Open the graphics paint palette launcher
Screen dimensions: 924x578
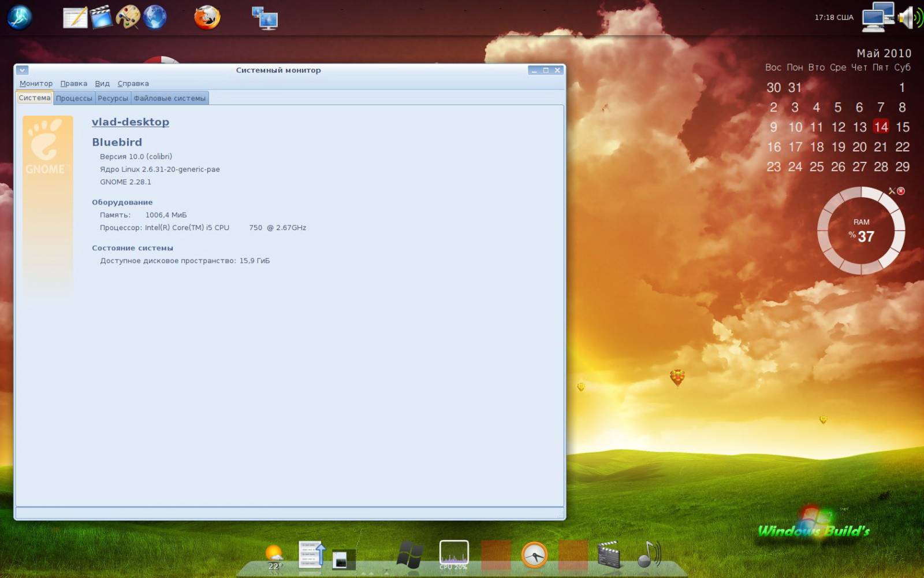128,17
